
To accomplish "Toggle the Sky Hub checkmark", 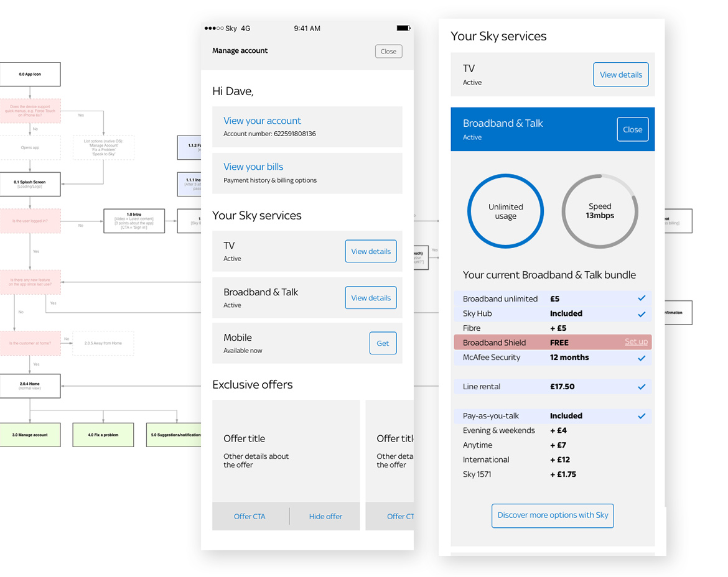I will [642, 314].
